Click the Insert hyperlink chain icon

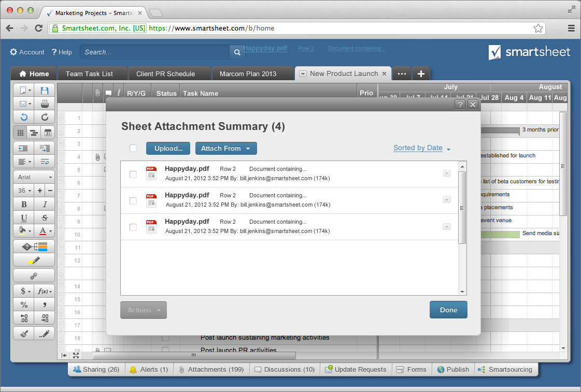click(34, 276)
